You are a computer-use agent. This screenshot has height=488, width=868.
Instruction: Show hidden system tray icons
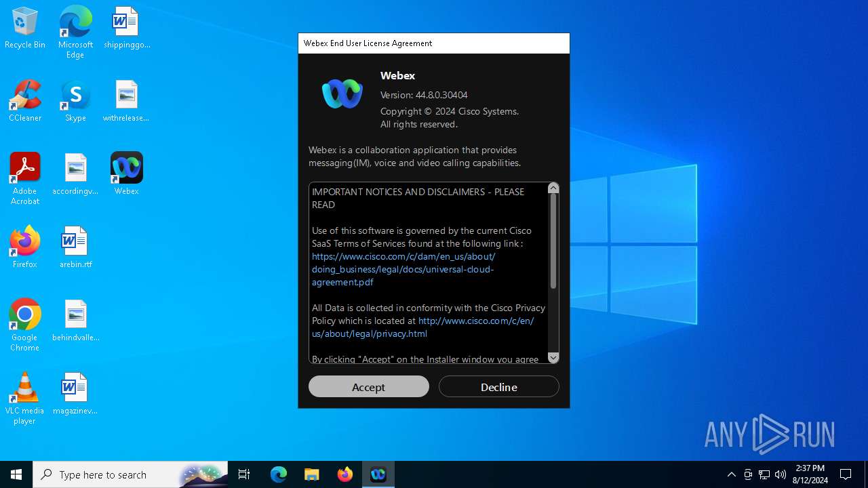click(732, 474)
